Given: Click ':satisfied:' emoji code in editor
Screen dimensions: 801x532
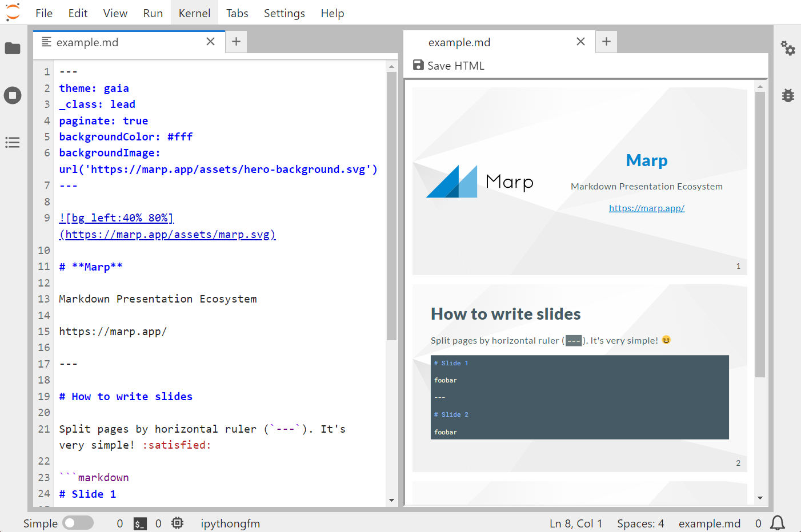Looking at the screenshot, I should pyautogui.click(x=177, y=445).
